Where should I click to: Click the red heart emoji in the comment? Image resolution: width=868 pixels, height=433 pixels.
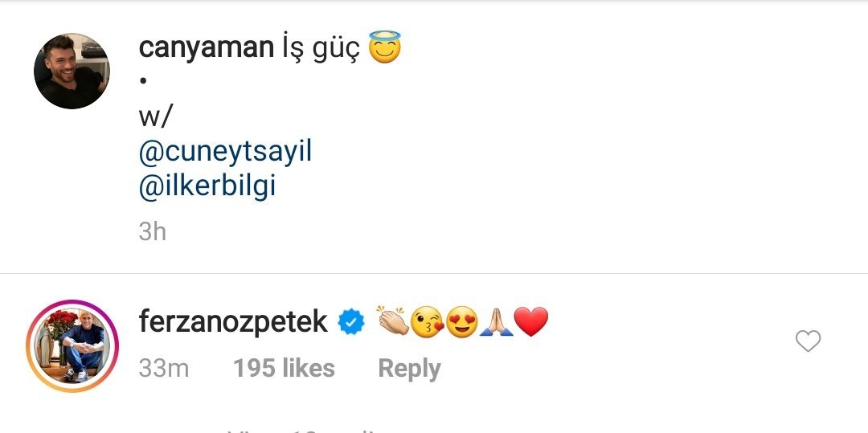point(530,323)
